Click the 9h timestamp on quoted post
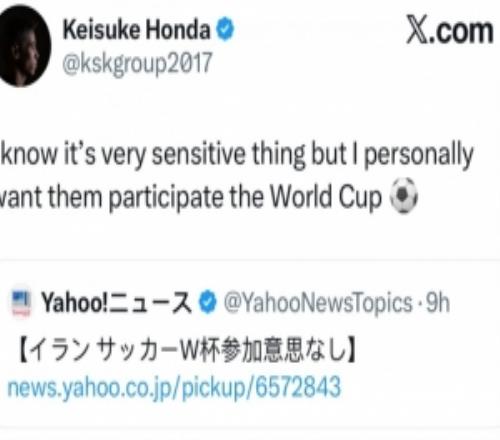The height and width of the screenshot is (440, 500). coord(438,303)
